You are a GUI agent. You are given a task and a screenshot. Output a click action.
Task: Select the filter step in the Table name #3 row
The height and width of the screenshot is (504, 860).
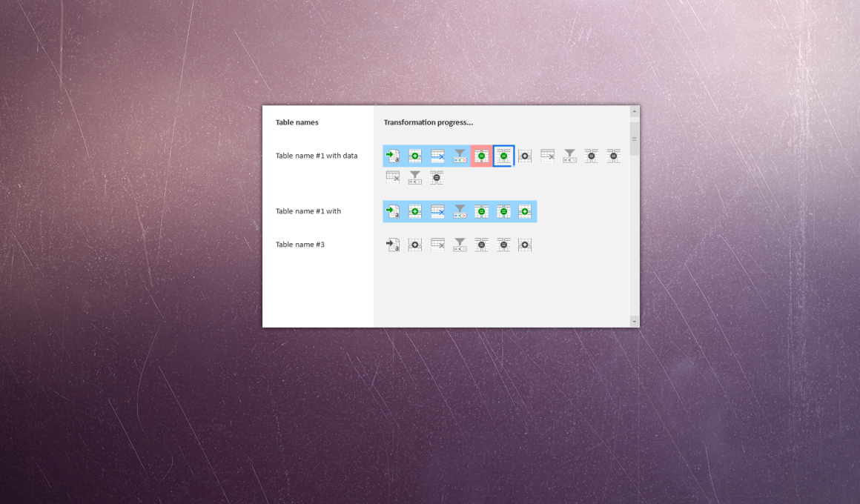click(459, 245)
